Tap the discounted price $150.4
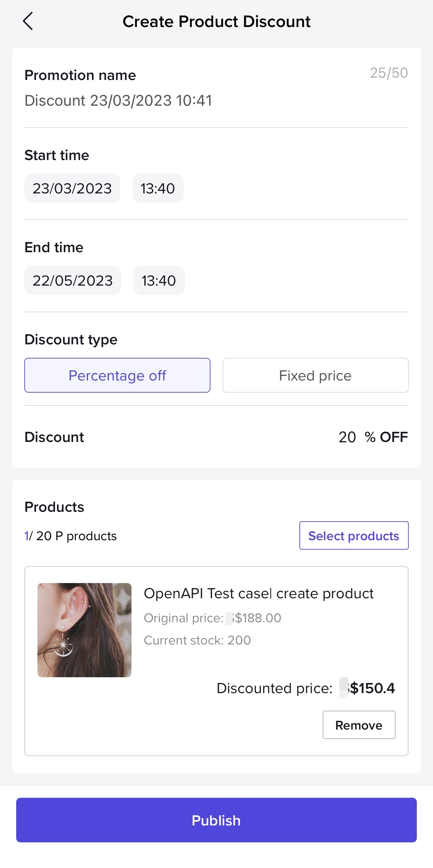Screen dimensions: 433x868 click(372, 688)
